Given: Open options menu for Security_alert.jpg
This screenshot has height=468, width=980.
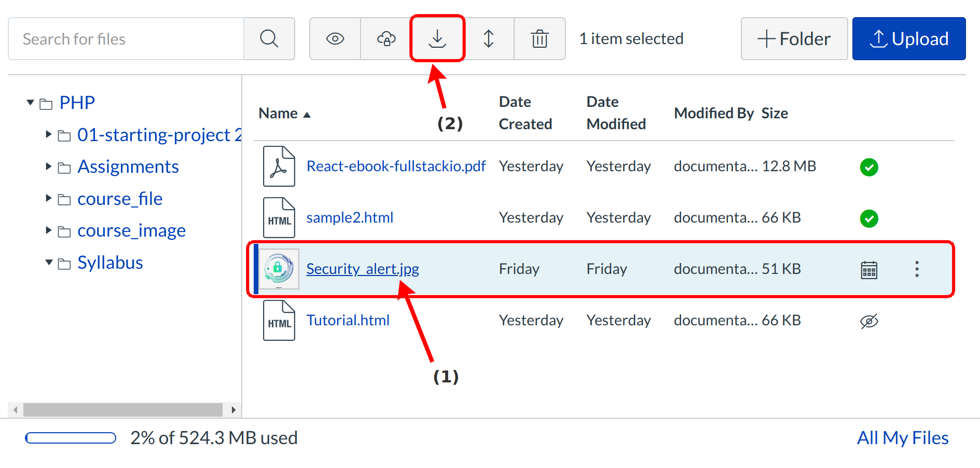Looking at the screenshot, I should 917,269.
